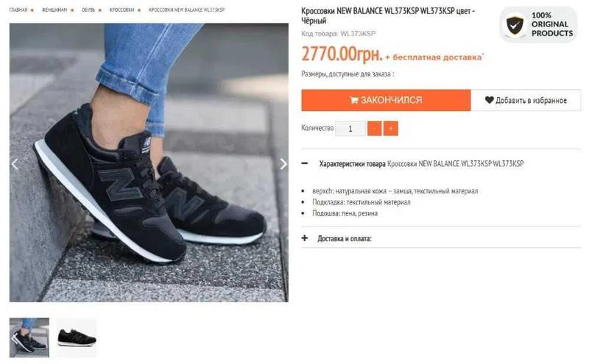Screen dimensions: 589x364
Task: Decrease quantity with the minus button
Action: coord(375,129)
